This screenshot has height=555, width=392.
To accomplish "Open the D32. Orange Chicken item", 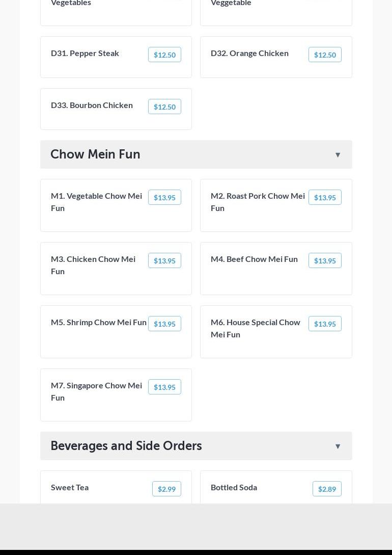I will [x=249, y=53].
